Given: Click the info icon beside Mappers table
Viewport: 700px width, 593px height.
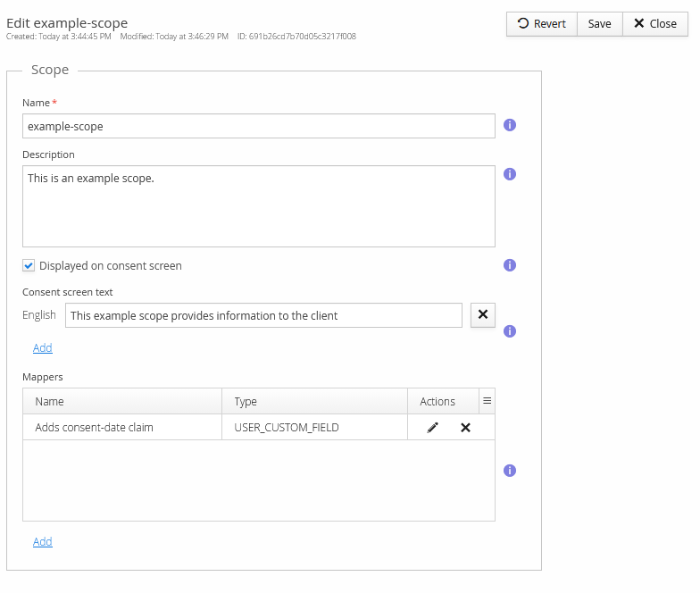Looking at the screenshot, I should pyautogui.click(x=509, y=471).
